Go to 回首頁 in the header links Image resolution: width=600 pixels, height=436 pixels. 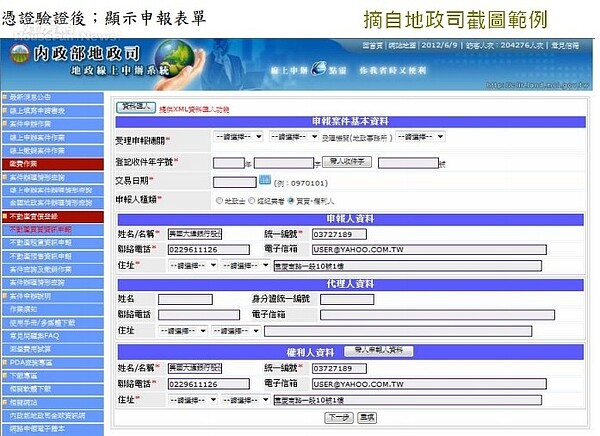372,46
